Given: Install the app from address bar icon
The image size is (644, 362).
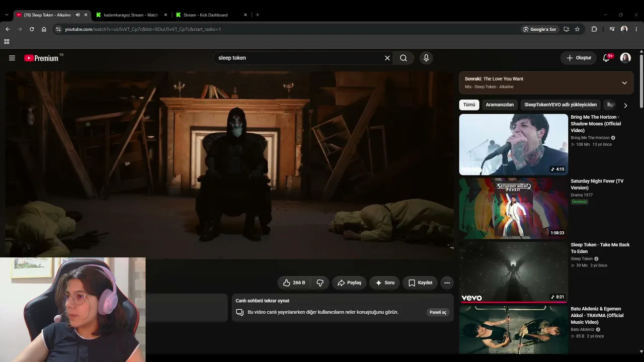Looking at the screenshot, I should click(566, 29).
